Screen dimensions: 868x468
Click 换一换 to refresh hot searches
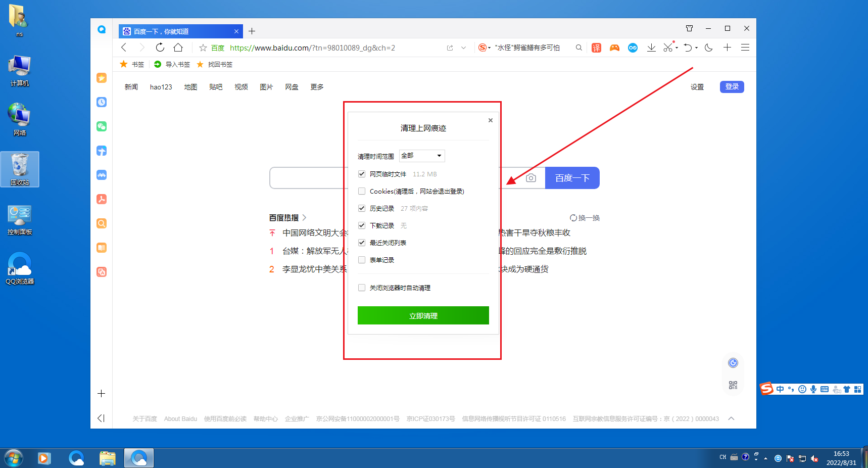tap(585, 218)
